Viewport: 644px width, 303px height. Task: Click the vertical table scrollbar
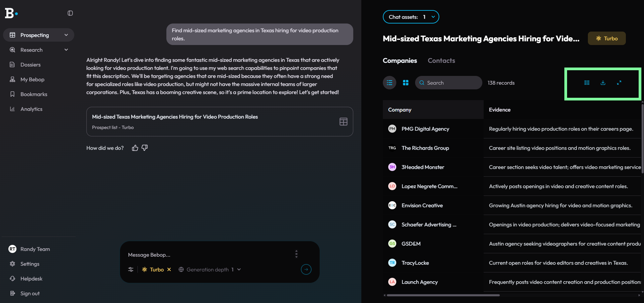pos(643,139)
